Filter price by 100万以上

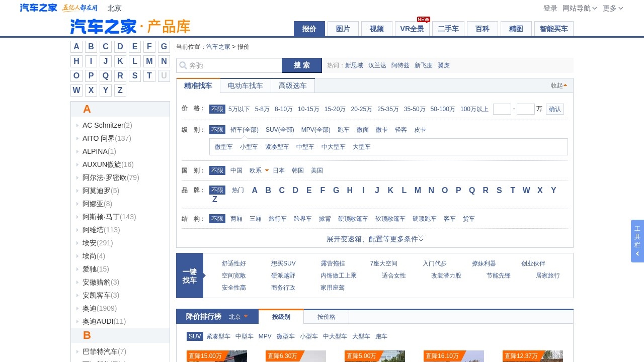pos(474,109)
